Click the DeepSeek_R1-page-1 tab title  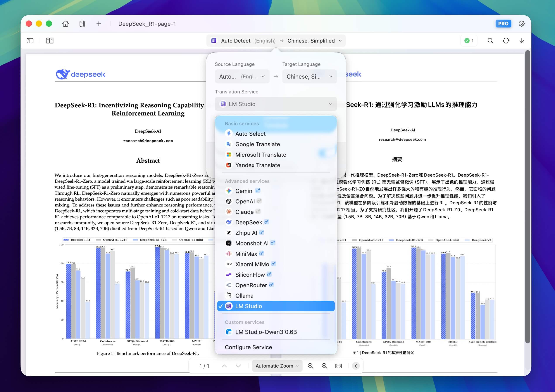point(147,24)
